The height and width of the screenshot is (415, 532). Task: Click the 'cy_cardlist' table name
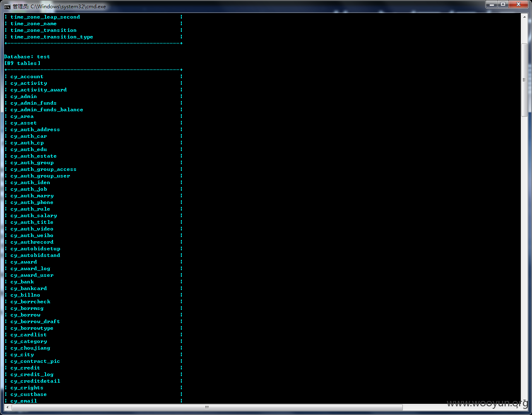coord(29,335)
